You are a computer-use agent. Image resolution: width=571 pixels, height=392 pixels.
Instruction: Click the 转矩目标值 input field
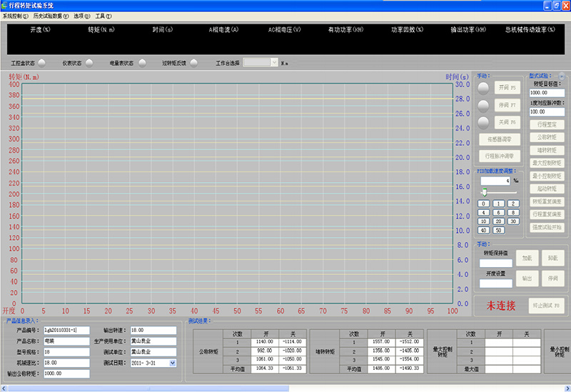[x=547, y=93]
